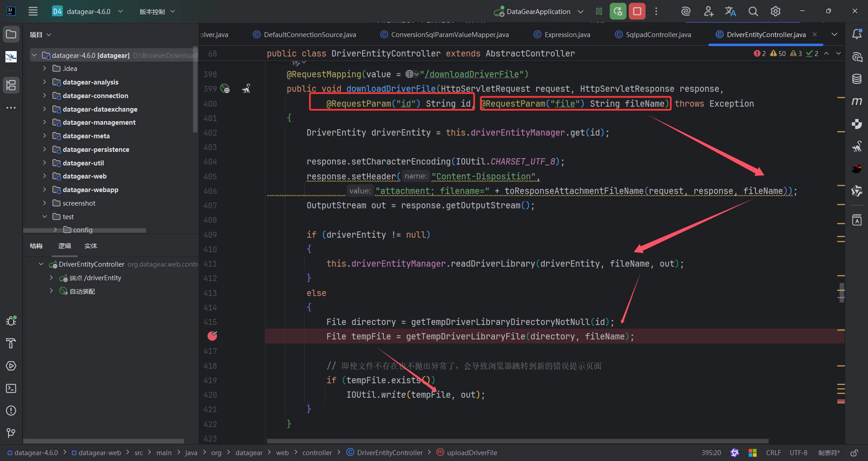
Task: Open more run actions menu
Action: click(656, 11)
